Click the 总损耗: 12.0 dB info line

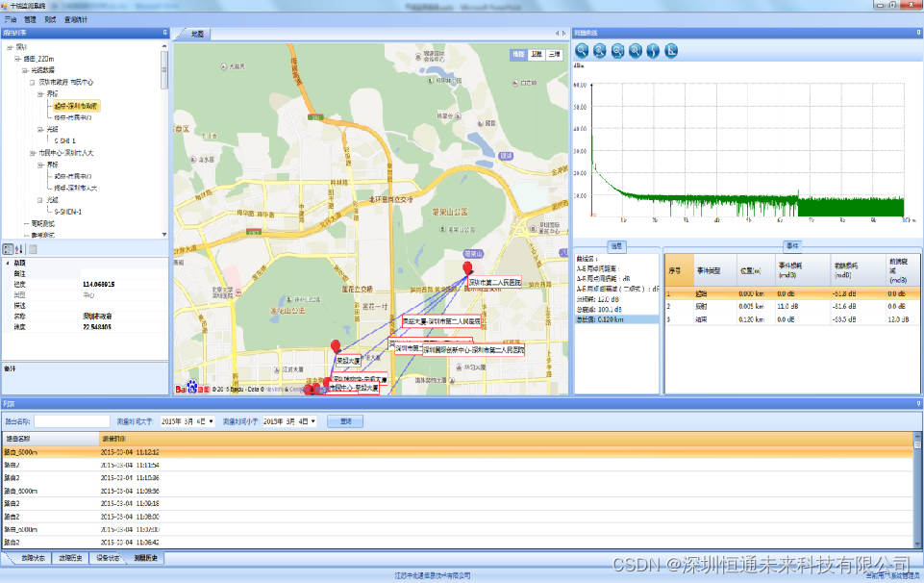pyautogui.click(x=597, y=299)
